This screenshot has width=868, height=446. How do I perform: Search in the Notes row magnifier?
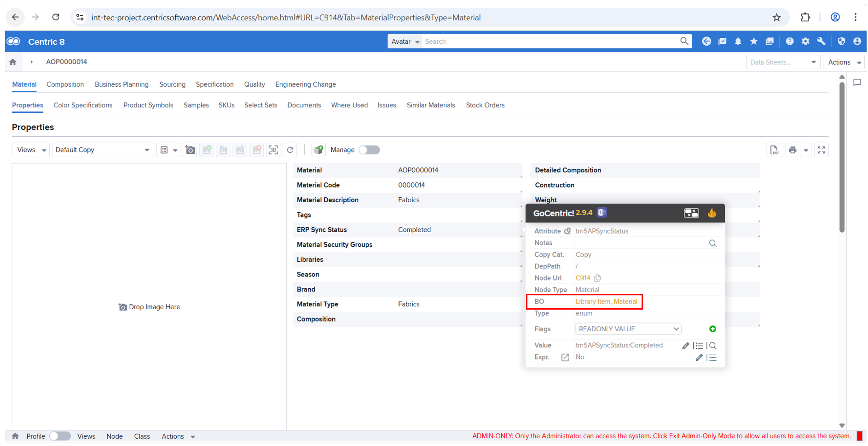pyautogui.click(x=712, y=243)
